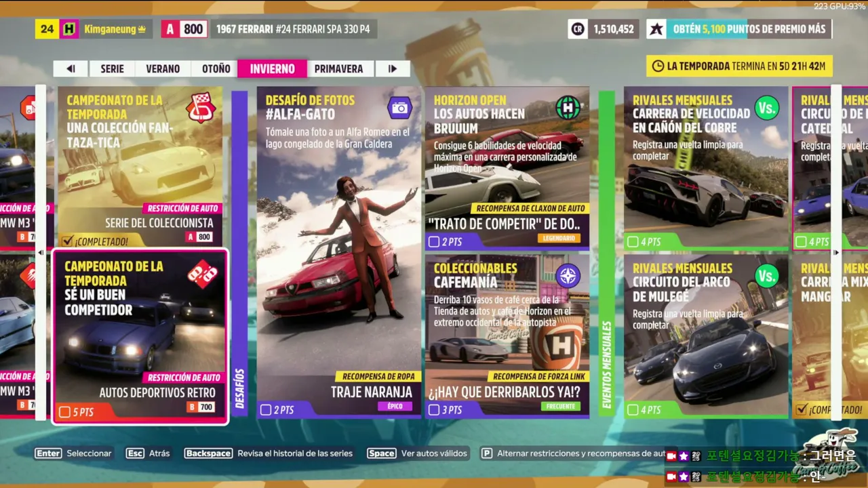
Task: Toggle the 4 PTS checkbox on Circuito del Arco de Mulegé
Action: click(633, 410)
